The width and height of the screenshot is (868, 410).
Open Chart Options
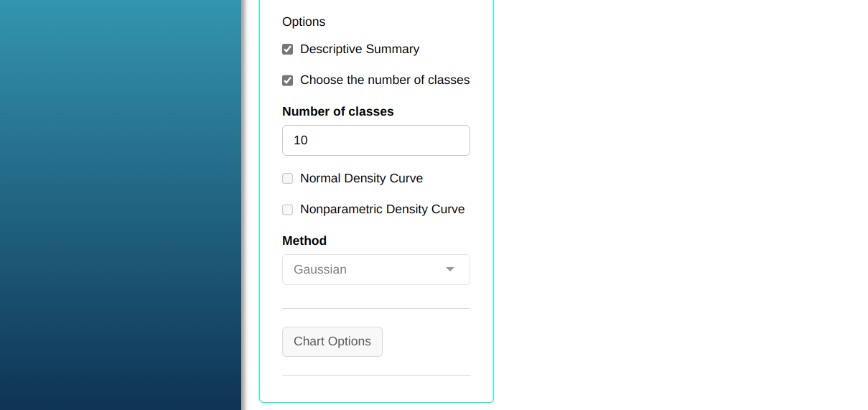click(x=332, y=342)
